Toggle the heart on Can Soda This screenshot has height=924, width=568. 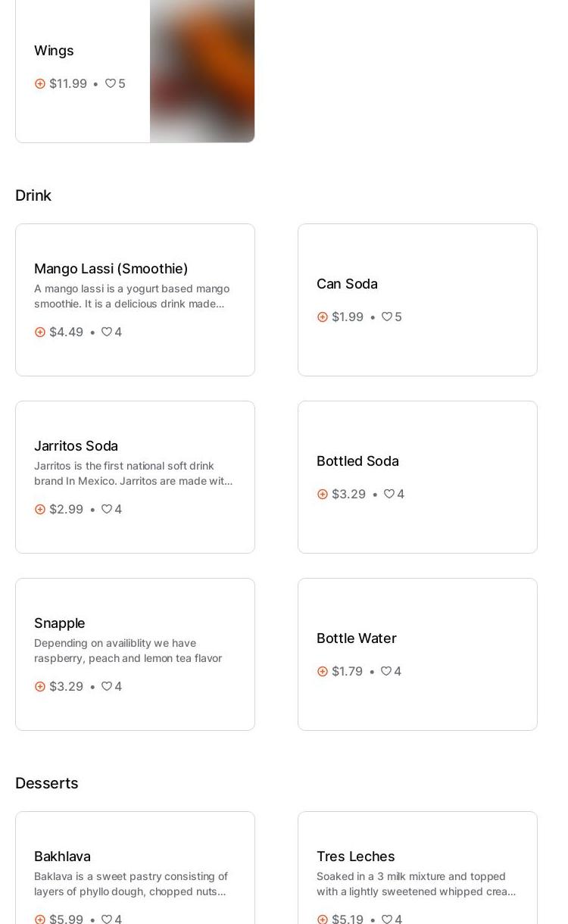(x=387, y=317)
